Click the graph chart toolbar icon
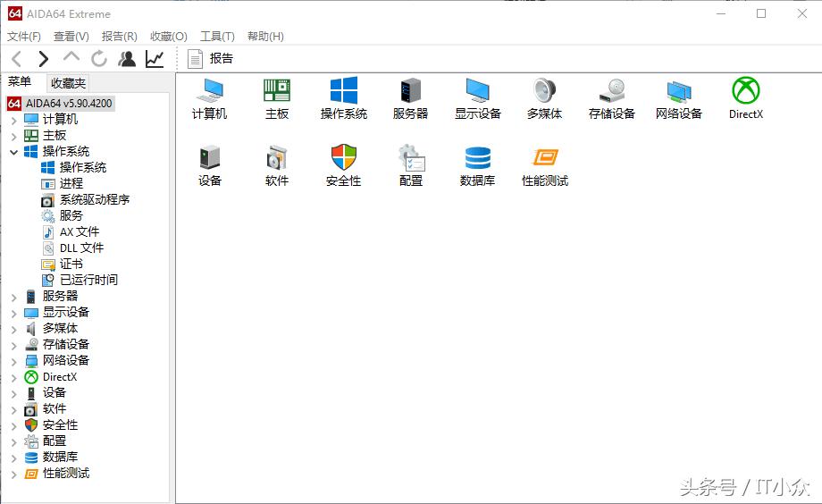The image size is (822, 504). (155, 59)
